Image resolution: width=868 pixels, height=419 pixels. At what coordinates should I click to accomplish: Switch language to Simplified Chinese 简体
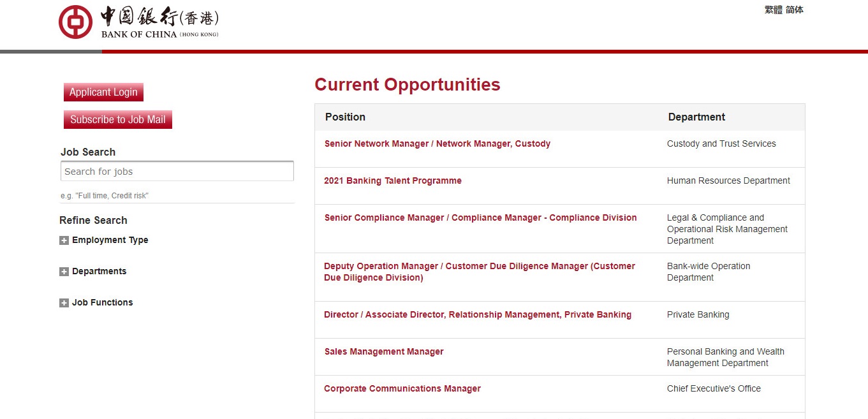pyautogui.click(x=795, y=10)
